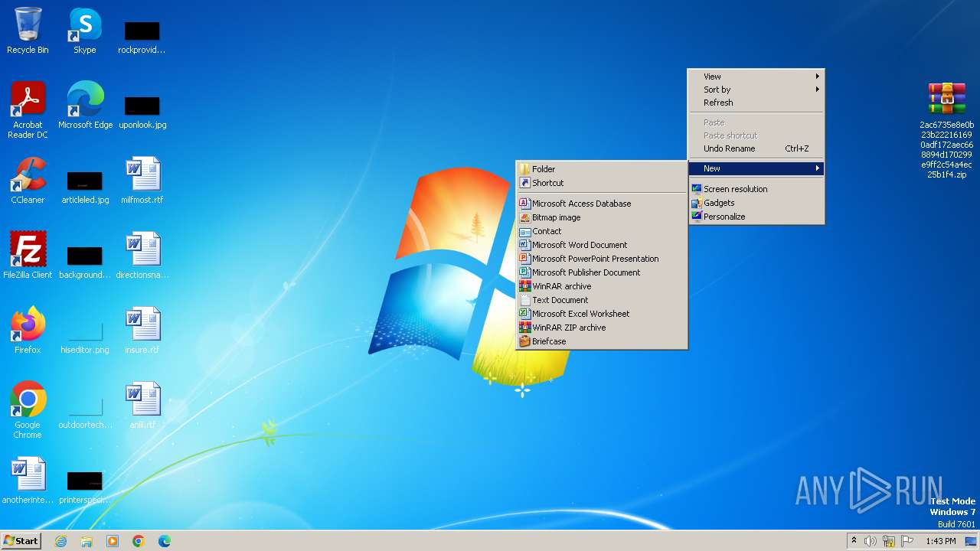
Task: Open the Recycle Bin desktop icon
Action: coord(28,31)
